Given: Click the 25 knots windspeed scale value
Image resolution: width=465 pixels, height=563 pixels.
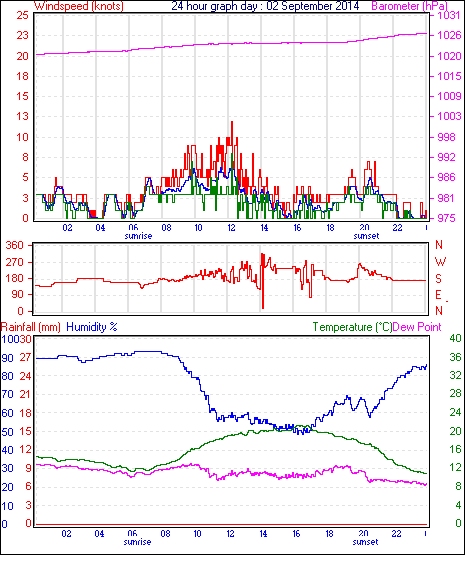Looking at the screenshot, I should click(x=22, y=15).
